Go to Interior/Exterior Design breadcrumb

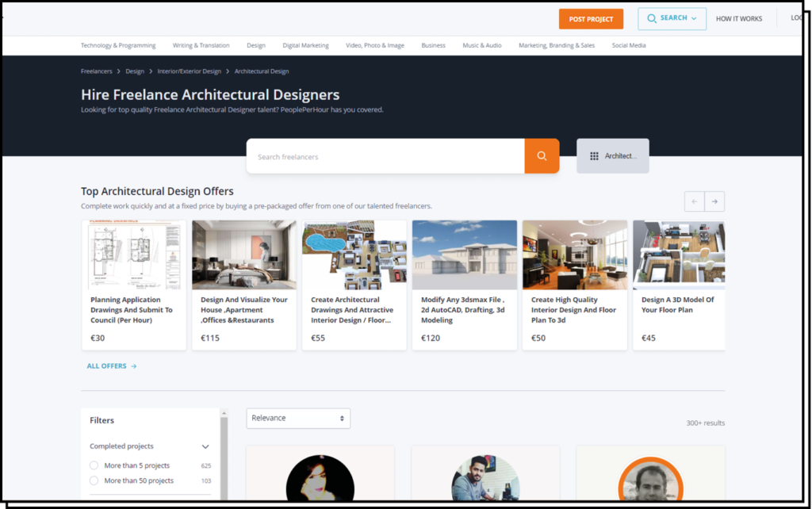pos(190,71)
